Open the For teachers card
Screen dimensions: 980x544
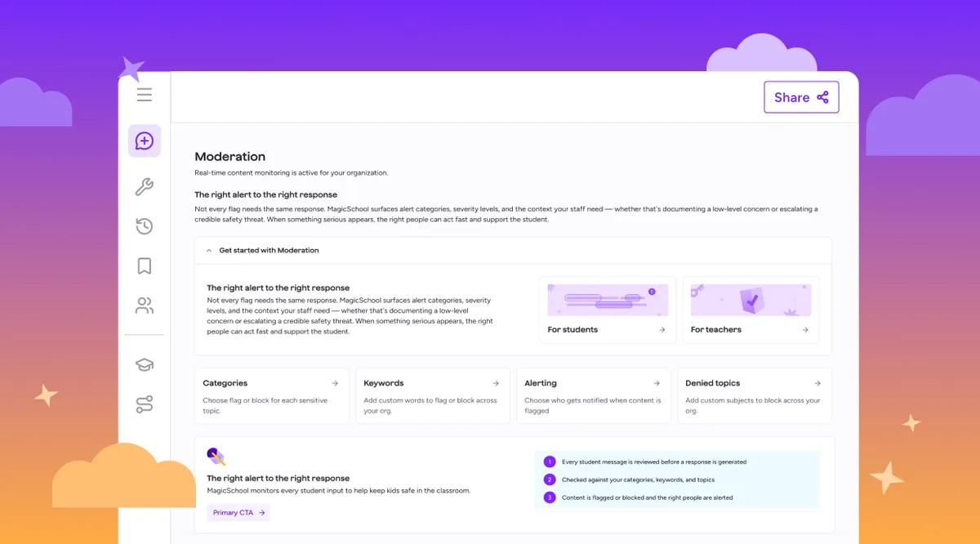click(751, 310)
